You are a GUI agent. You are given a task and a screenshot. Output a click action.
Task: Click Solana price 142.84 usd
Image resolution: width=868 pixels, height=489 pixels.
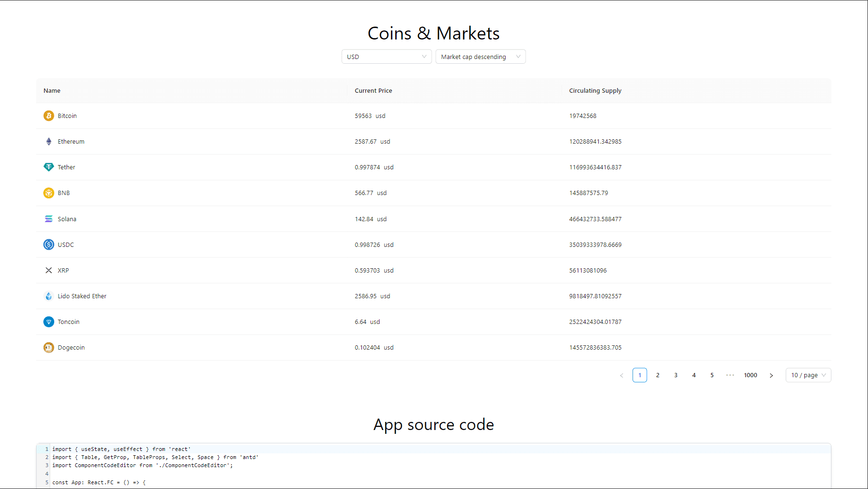point(371,219)
